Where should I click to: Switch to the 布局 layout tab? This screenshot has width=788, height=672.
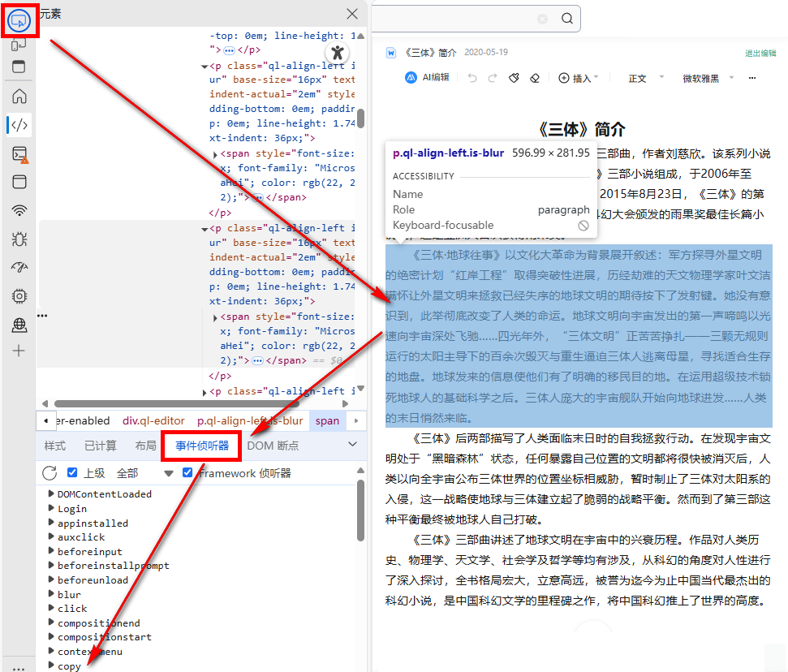tap(145, 446)
